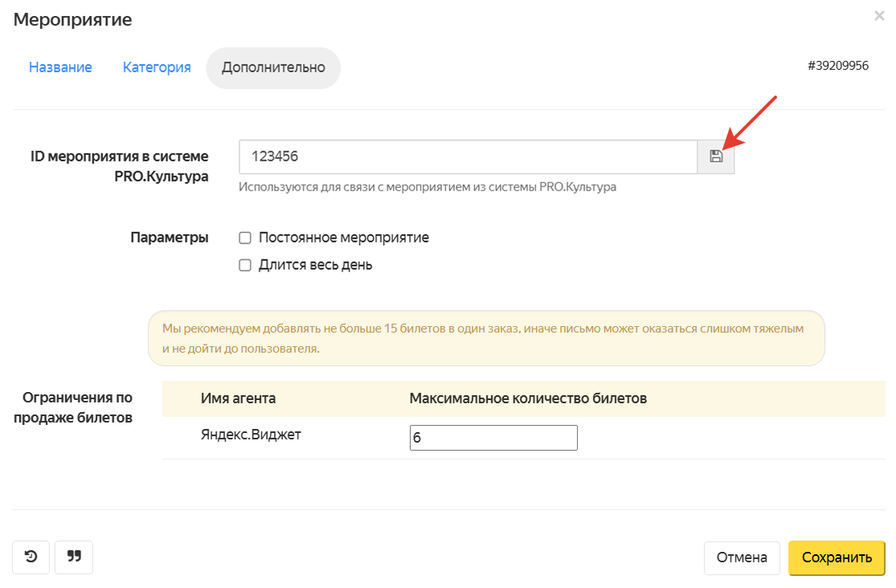Switch to the Название tab

(60, 67)
